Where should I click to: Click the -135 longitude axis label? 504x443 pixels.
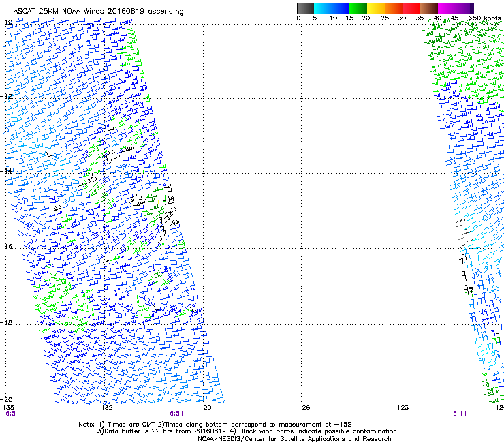coord(7,408)
